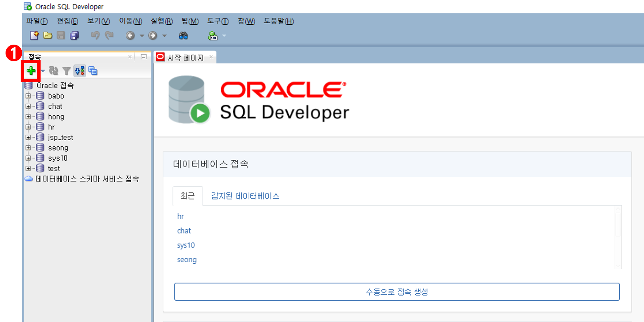Expand the chat connection node

tap(28, 106)
